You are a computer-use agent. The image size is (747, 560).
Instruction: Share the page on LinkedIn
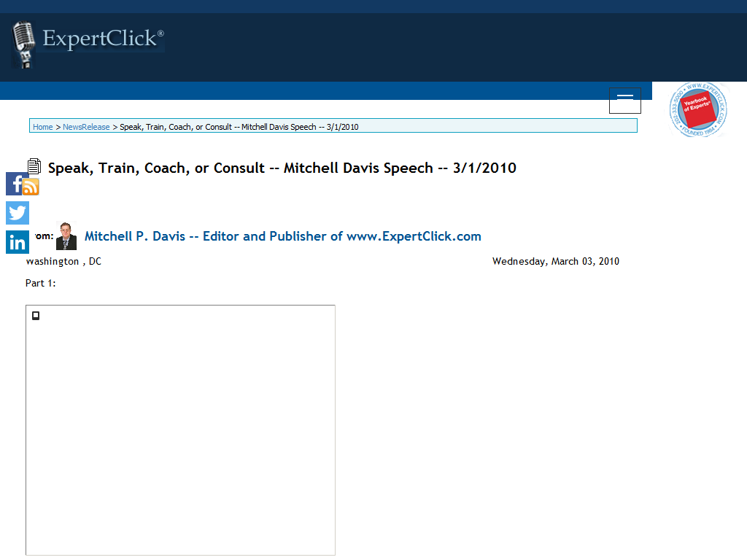[x=18, y=242]
